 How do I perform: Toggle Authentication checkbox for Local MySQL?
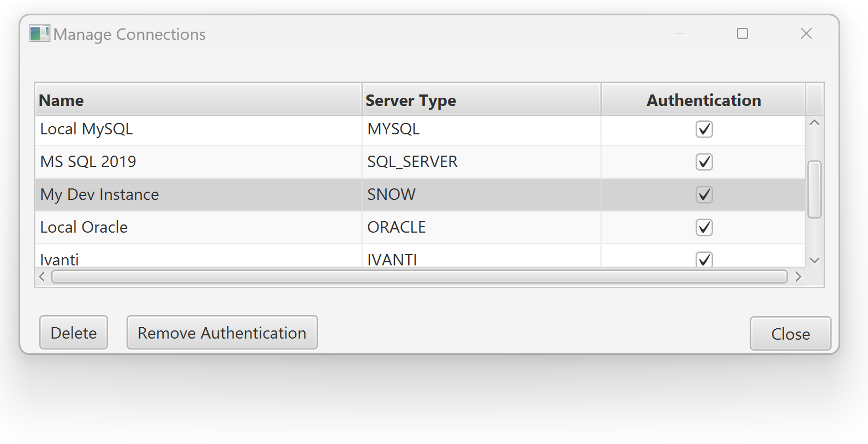point(704,129)
